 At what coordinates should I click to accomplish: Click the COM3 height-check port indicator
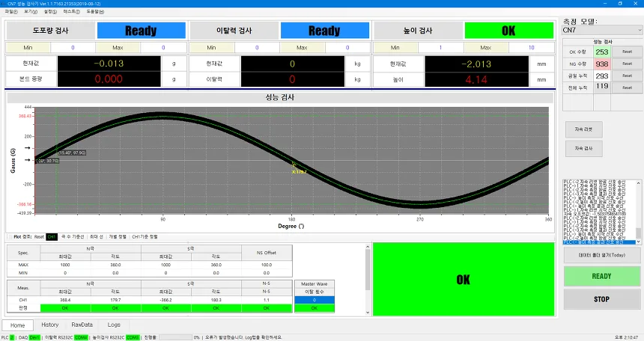[x=133, y=337]
